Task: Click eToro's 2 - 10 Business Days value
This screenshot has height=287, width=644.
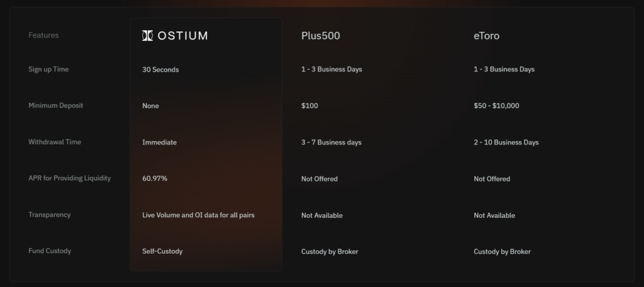Action: (x=506, y=143)
